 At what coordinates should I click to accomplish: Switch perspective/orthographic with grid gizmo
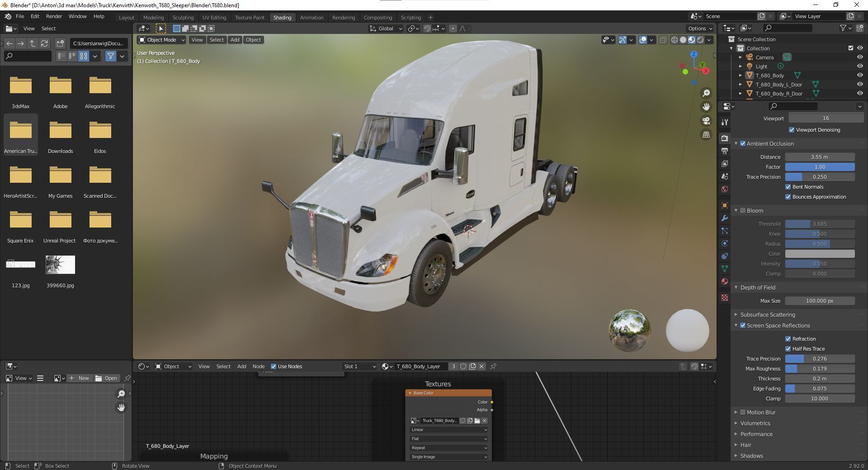706,135
